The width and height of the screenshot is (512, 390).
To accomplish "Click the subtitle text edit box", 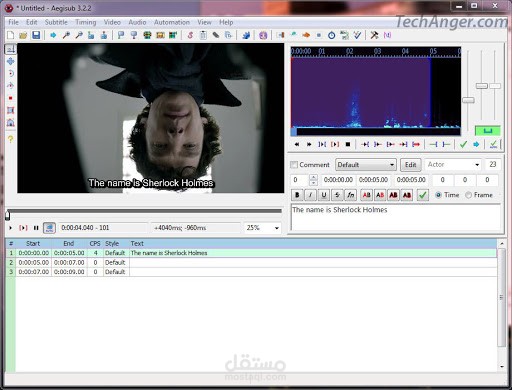I will tap(396, 217).
